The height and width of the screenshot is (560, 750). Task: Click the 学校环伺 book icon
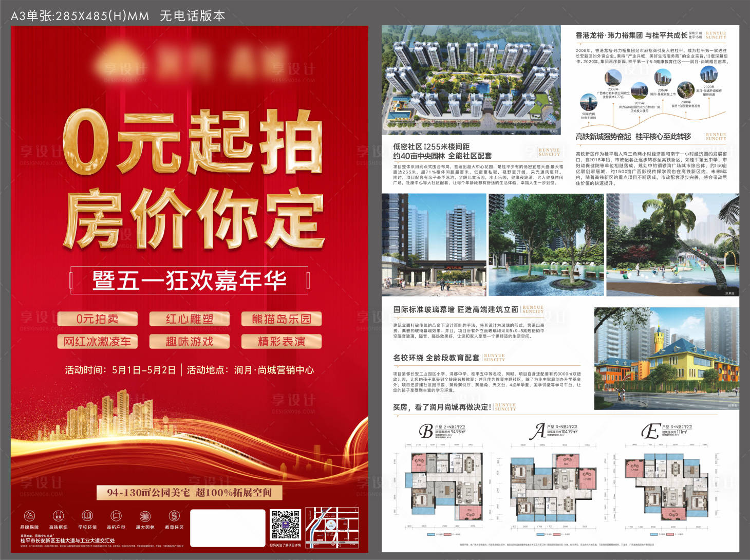[x=87, y=515]
